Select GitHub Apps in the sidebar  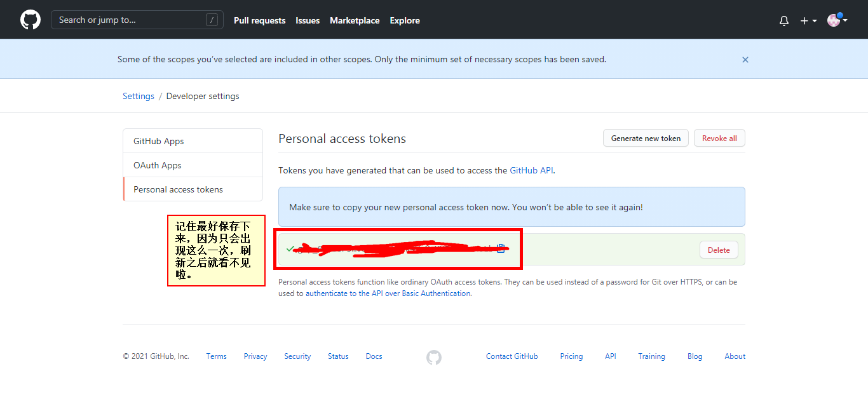click(193, 141)
